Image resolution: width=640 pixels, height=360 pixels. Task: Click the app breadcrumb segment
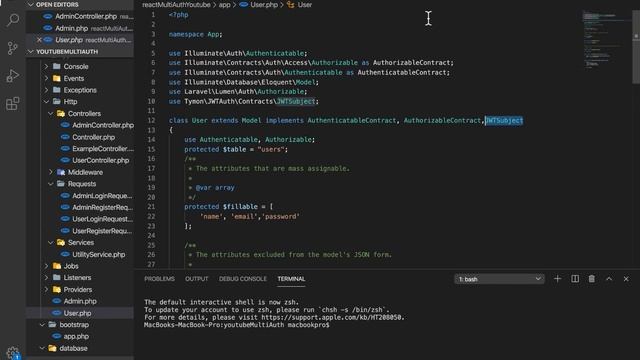(x=224, y=5)
